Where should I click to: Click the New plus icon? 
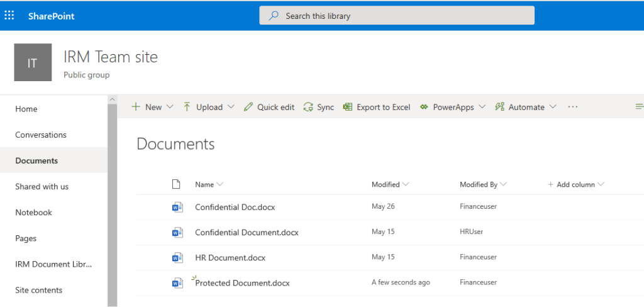point(136,107)
